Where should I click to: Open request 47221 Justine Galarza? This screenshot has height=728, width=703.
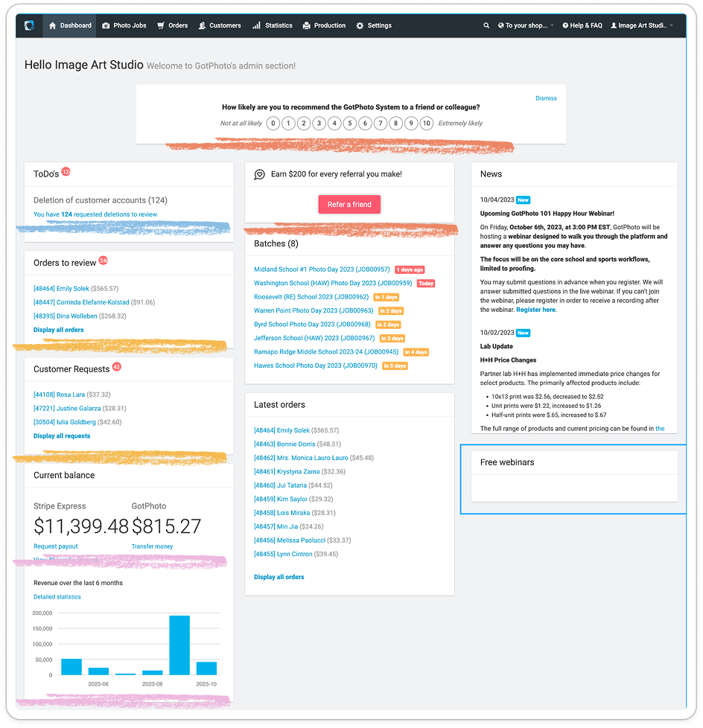[67, 409]
